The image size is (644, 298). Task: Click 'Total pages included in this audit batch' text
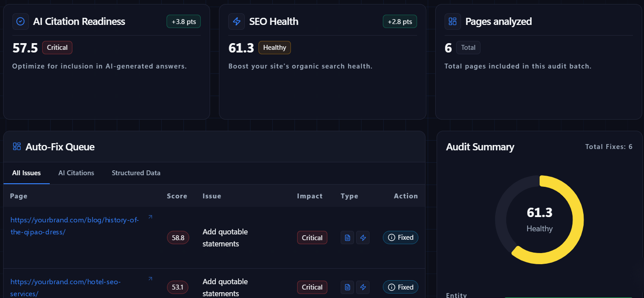click(518, 66)
